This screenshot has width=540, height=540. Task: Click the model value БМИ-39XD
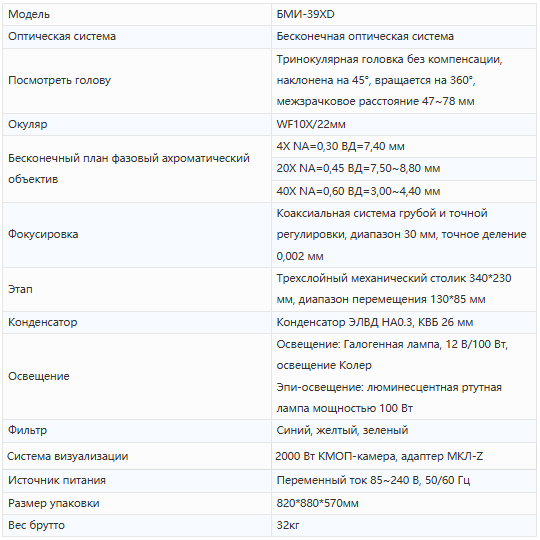point(305,14)
